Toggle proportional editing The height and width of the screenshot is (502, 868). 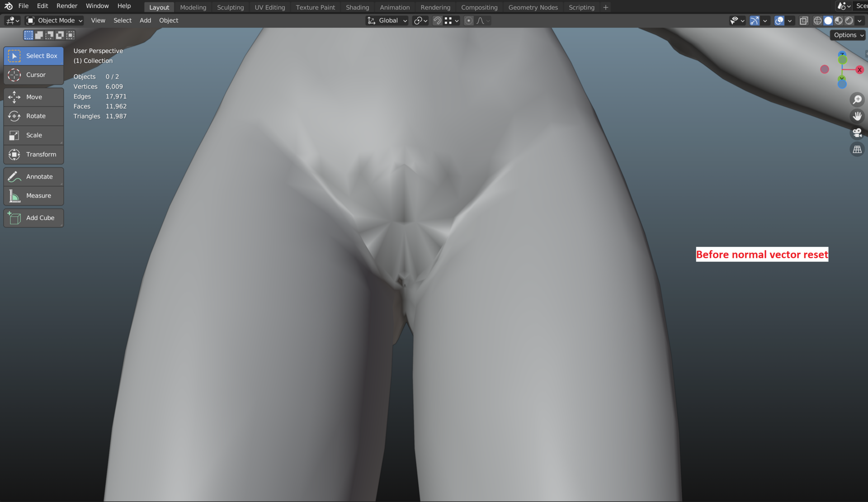tap(469, 21)
